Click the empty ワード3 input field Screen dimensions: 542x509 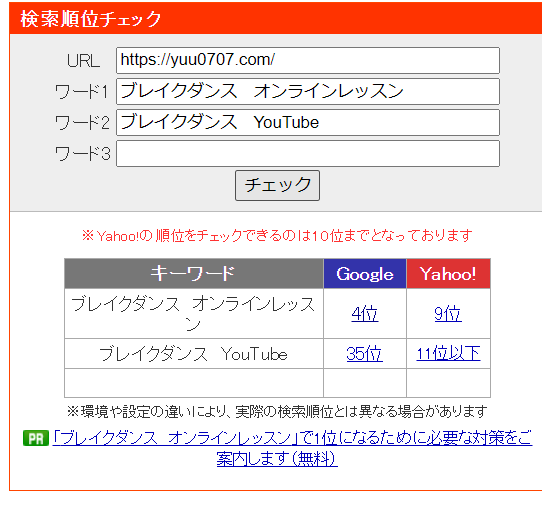pyautogui.click(x=308, y=153)
